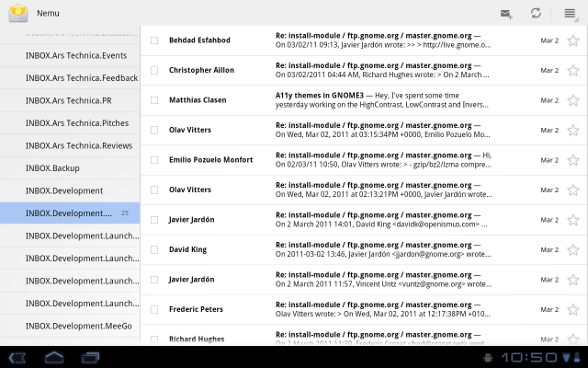Tap the 10:50 clock in system bar
The image size is (588, 368).
(530, 358)
